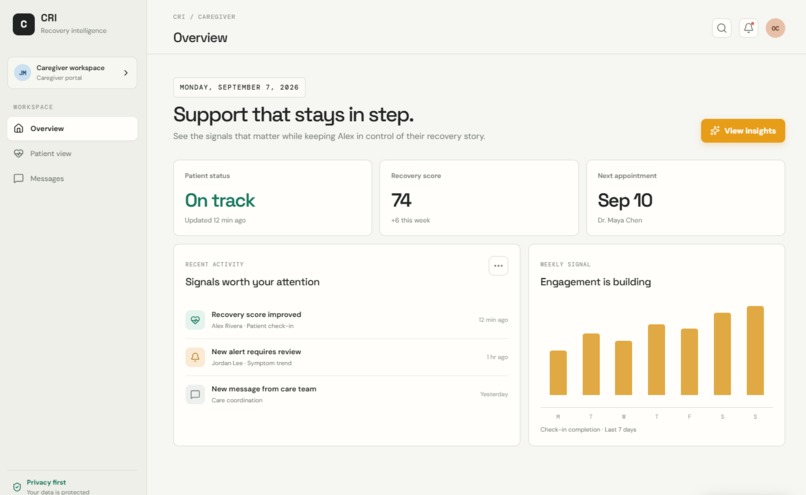The image size is (806, 495).
Task: Open the Recent activity more options menu
Action: pyautogui.click(x=498, y=266)
